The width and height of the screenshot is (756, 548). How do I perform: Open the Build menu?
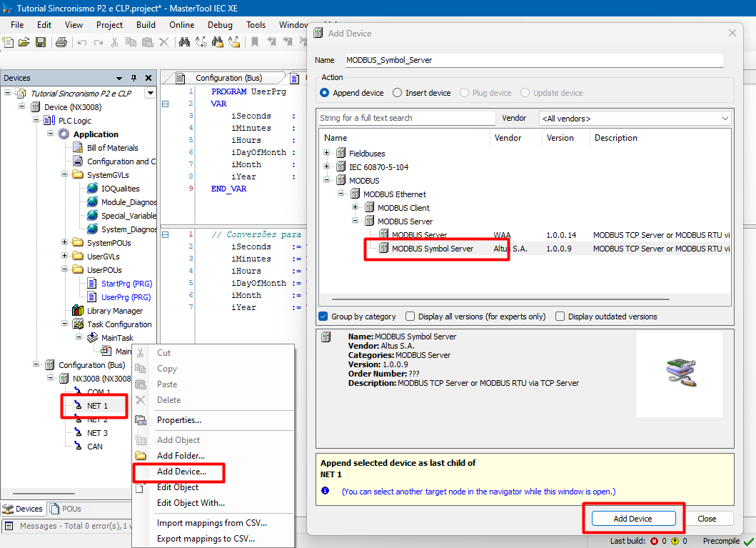pos(146,25)
